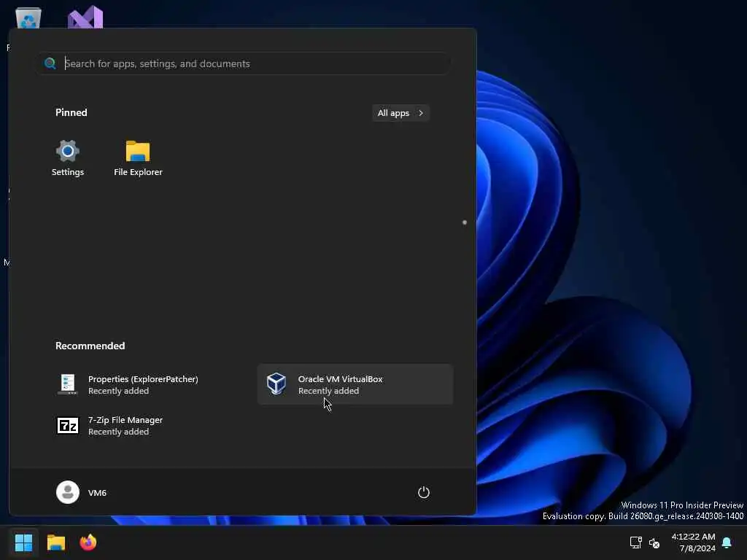Screen dimensions: 747x560
Task: Open the network status tray icon
Action: click(x=635, y=542)
